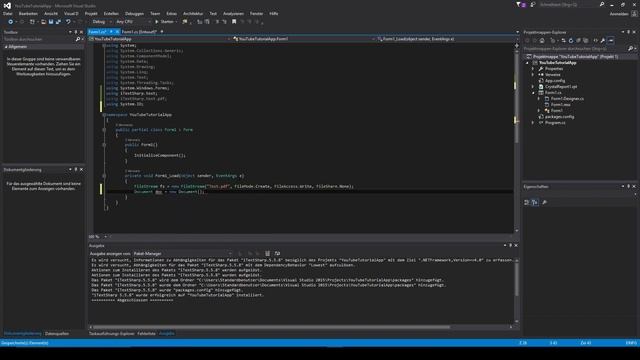Screen dimensions: 640x360
Task: Click the Solution Explorer view code icon
Action: (596, 40)
